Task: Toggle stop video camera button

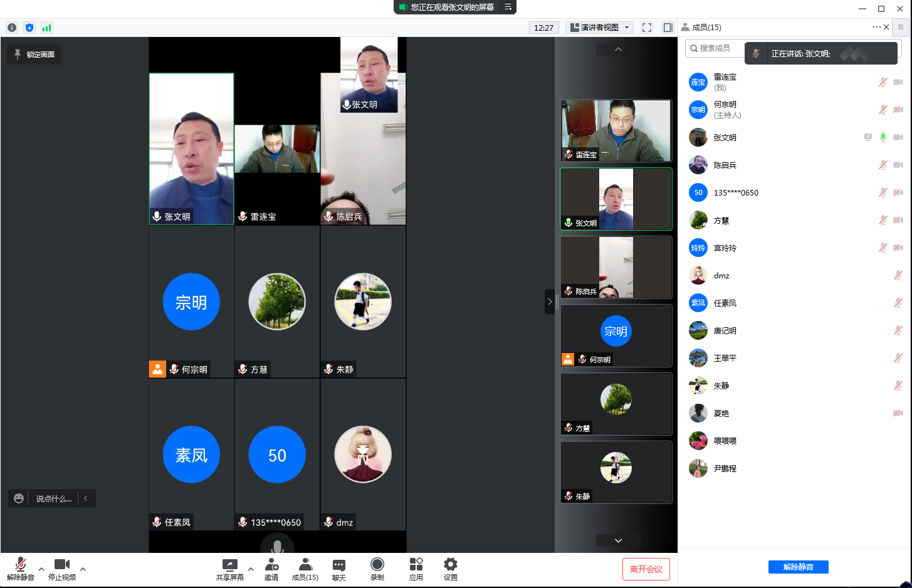Action: point(62,565)
